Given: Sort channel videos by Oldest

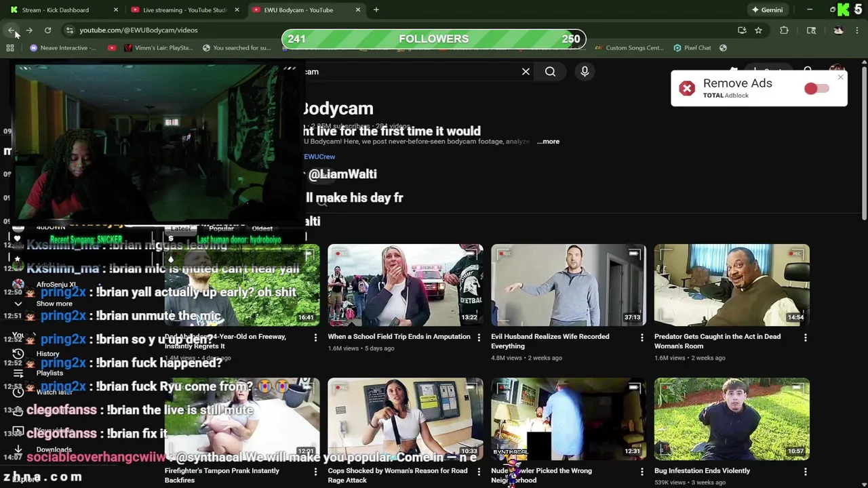Looking at the screenshot, I should tap(262, 228).
